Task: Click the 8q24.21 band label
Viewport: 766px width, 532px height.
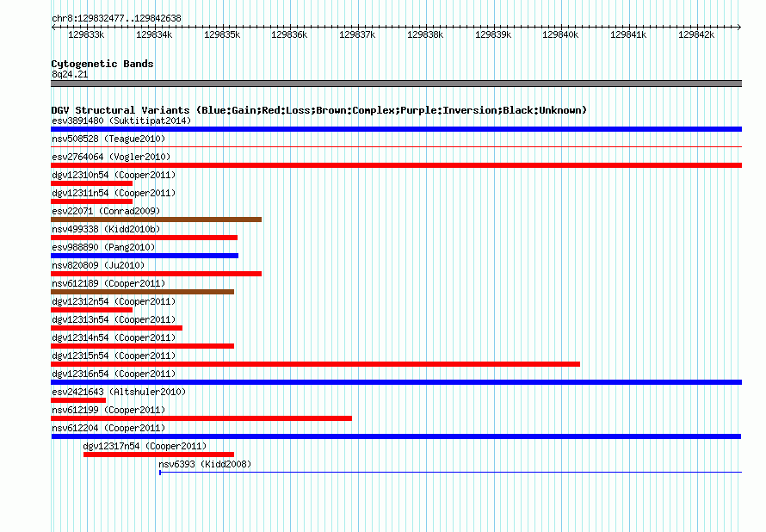Action: (x=70, y=74)
